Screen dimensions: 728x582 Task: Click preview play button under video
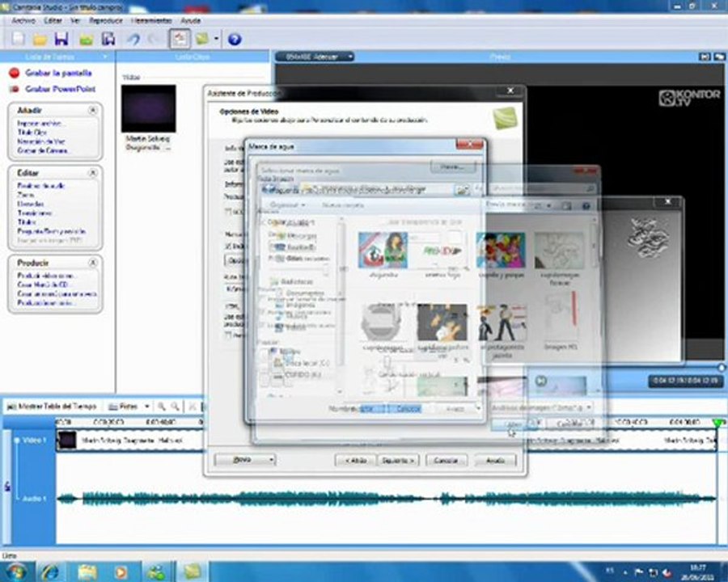click(x=541, y=381)
